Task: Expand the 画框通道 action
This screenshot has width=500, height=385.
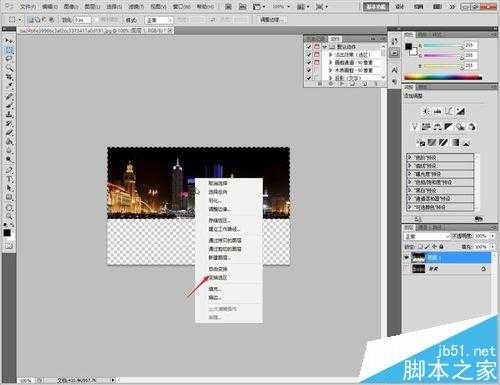Action: 330,62
